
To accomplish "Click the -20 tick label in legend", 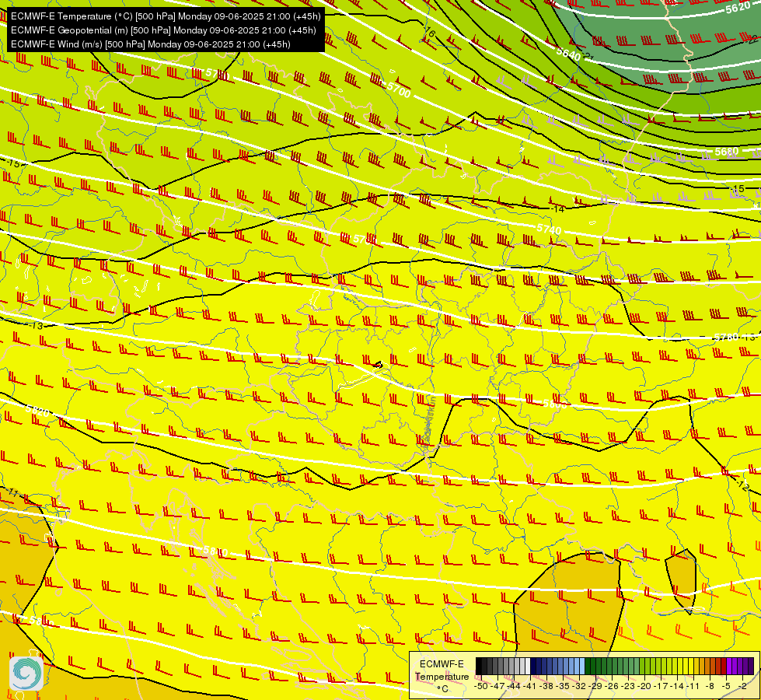I will coord(645,686).
